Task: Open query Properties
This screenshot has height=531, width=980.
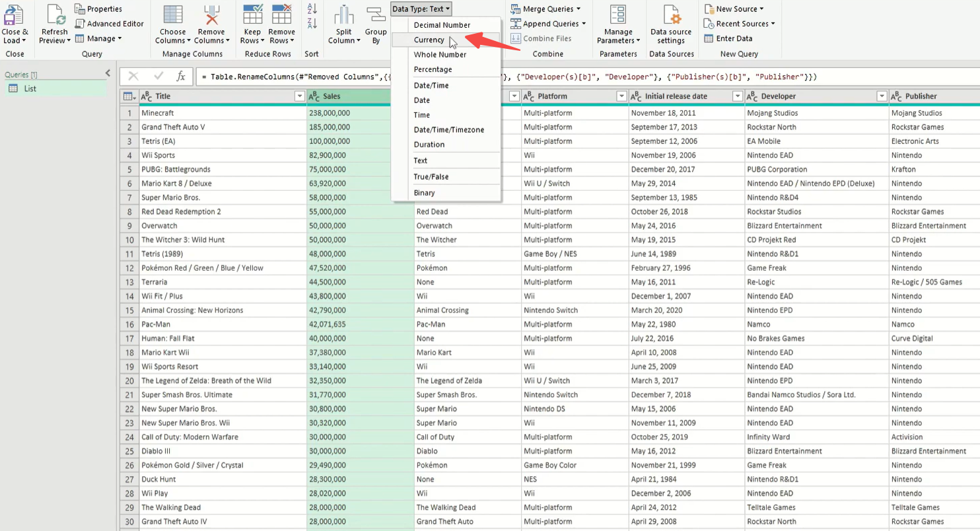Action: 98,9
